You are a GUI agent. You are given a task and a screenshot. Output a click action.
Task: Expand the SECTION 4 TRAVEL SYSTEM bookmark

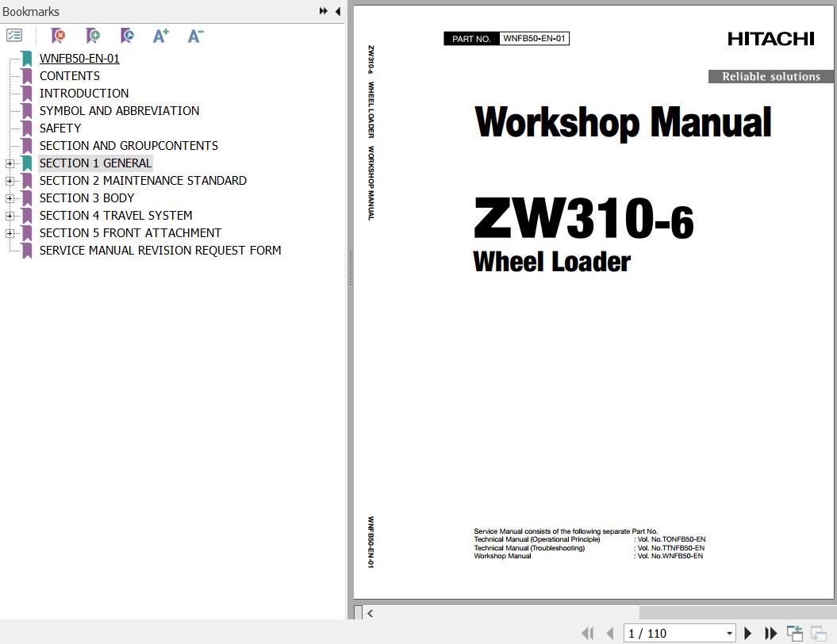click(10, 216)
